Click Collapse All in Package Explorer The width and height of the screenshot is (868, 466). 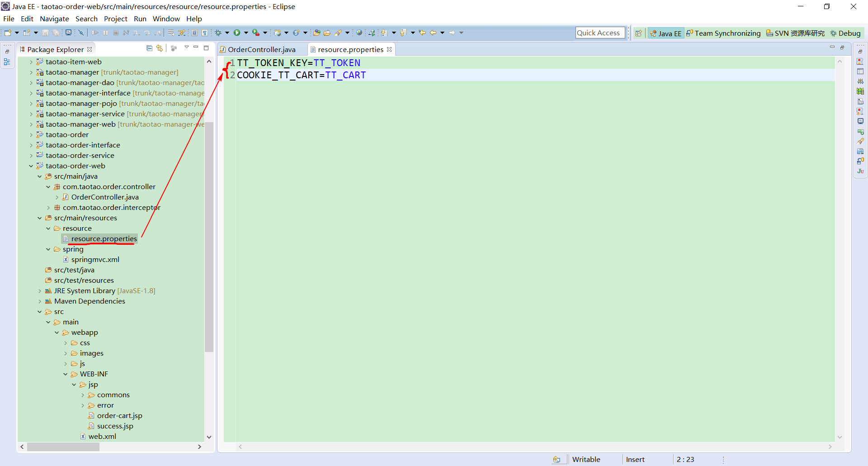[149, 48]
